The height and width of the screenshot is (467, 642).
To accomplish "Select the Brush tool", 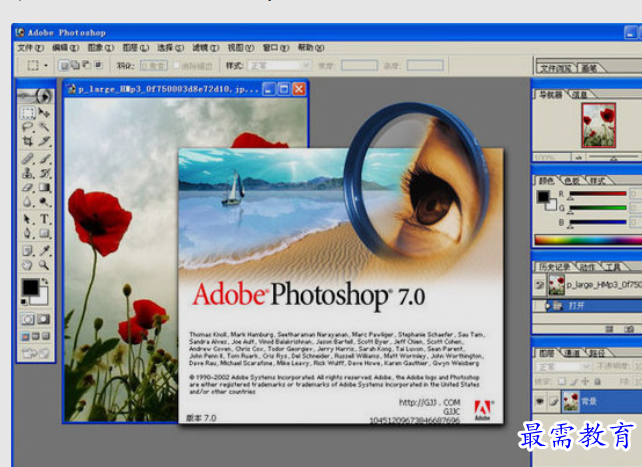I will [x=44, y=158].
